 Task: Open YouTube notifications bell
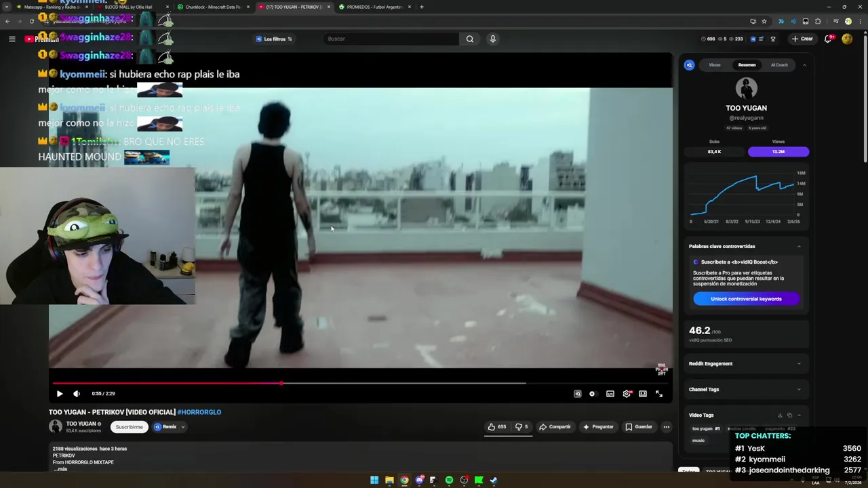(827, 39)
